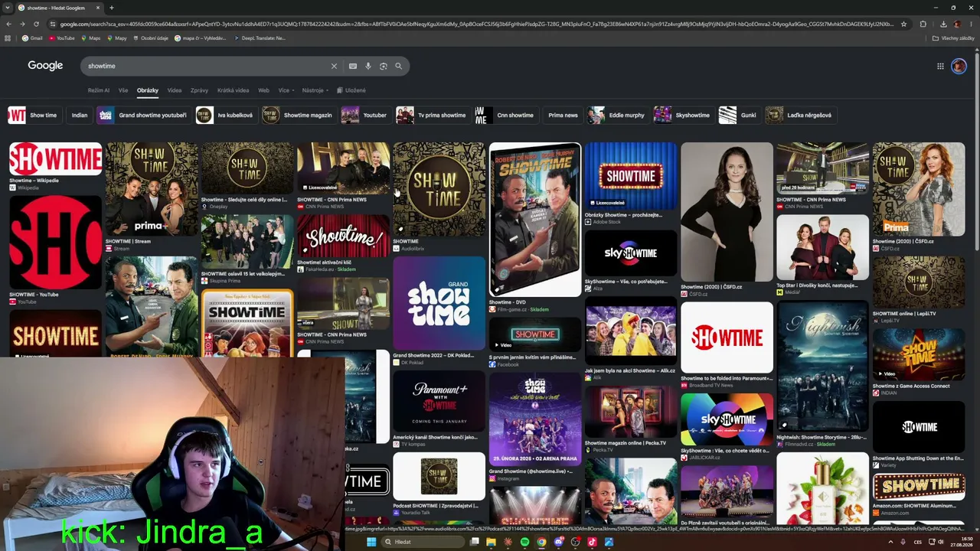
Task: Open the YouTube bookmark
Action: (62, 37)
